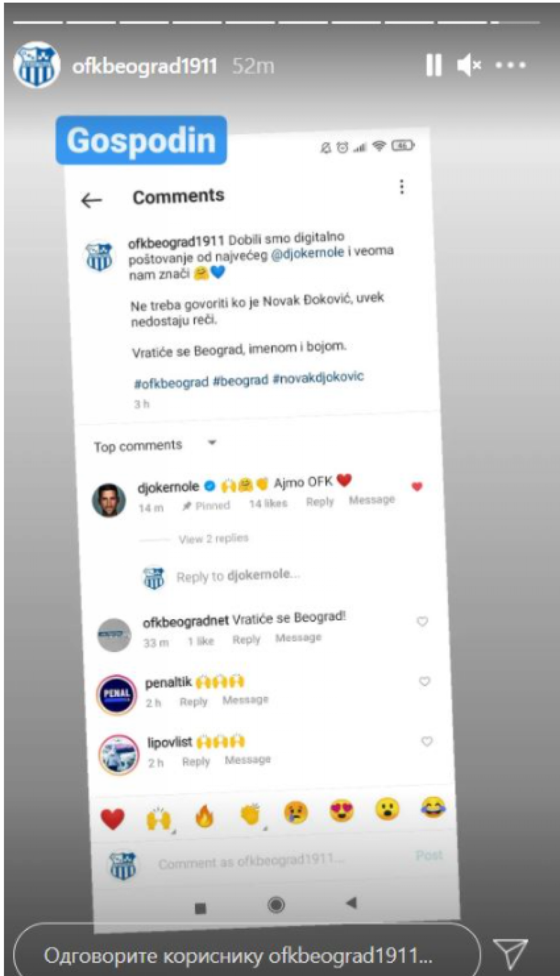Unmute the story sound
The height and width of the screenshot is (976, 560).
pos(469,65)
